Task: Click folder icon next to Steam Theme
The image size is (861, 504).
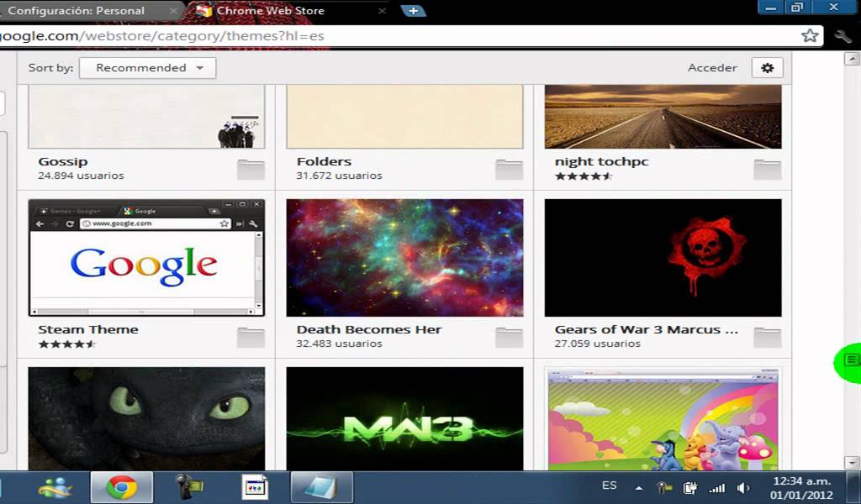Action: [251, 338]
